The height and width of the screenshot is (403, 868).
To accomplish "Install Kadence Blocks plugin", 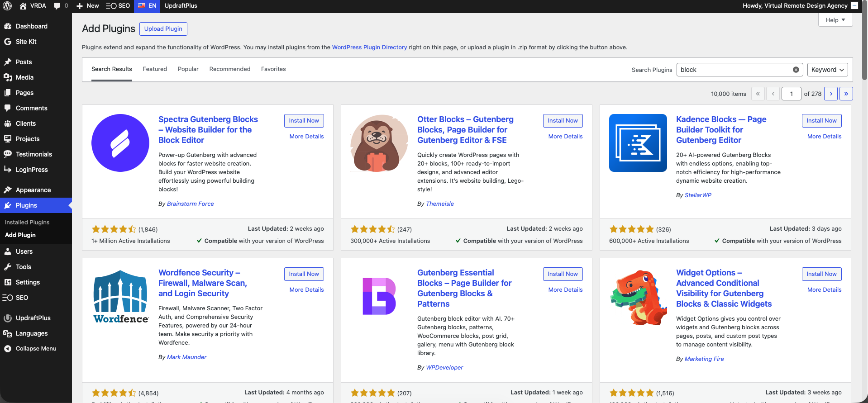I will click(822, 121).
